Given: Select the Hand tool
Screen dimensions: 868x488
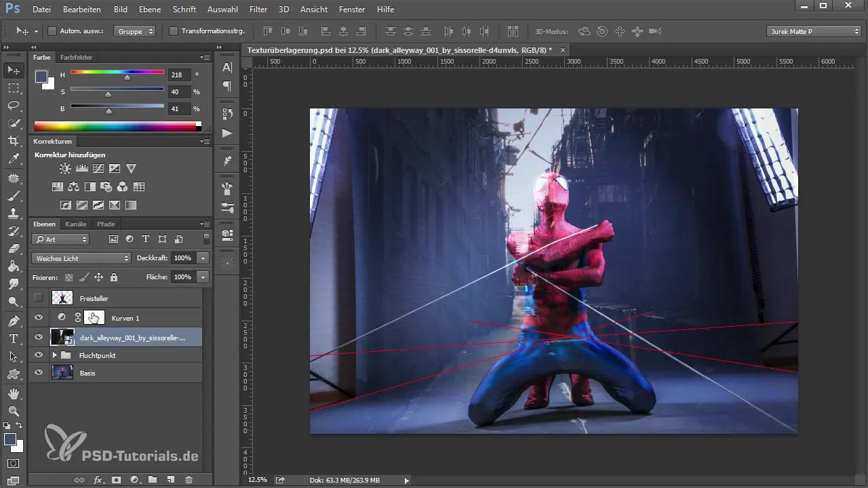Looking at the screenshot, I should pyautogui.click(x=13, y=393).
